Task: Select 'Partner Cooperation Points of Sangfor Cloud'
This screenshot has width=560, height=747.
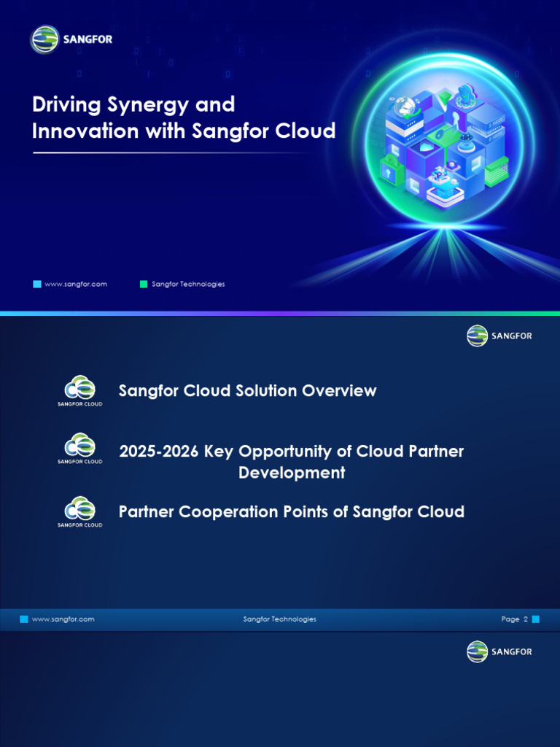Action: click(292, 511)
